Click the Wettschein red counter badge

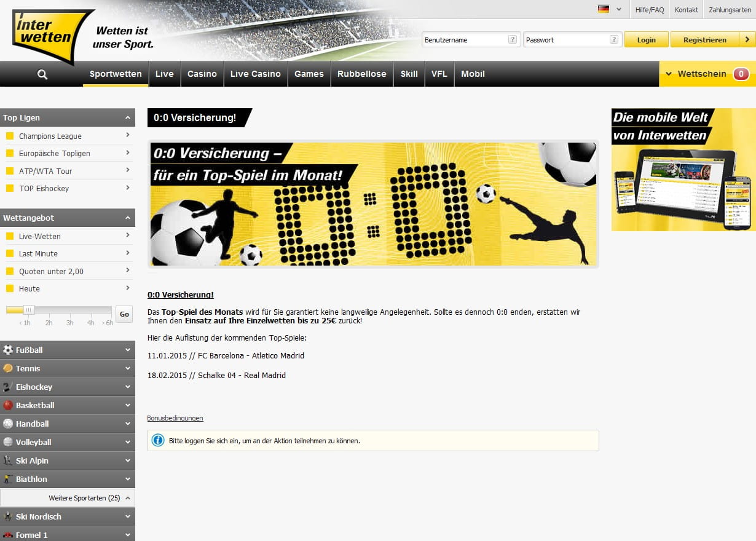741,74
